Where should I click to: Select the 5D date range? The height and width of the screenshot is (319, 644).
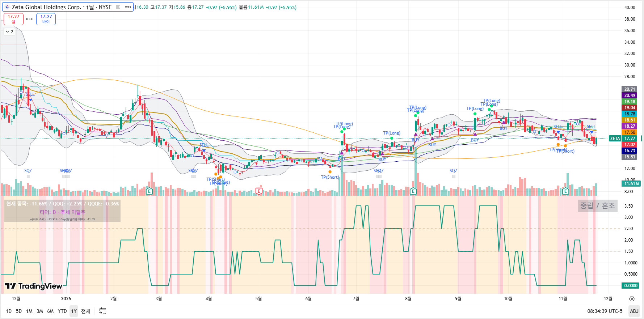[x=19, y=311]
